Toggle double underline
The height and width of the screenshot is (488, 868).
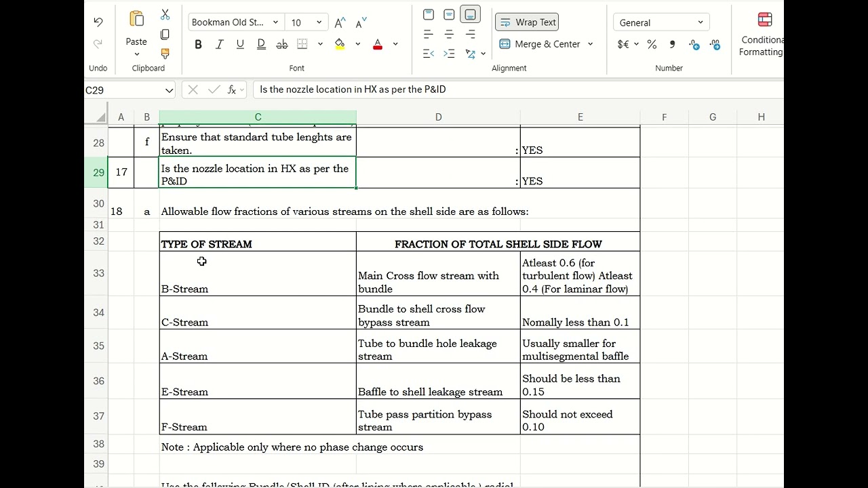pyautogui.click(x=261, y=44)
